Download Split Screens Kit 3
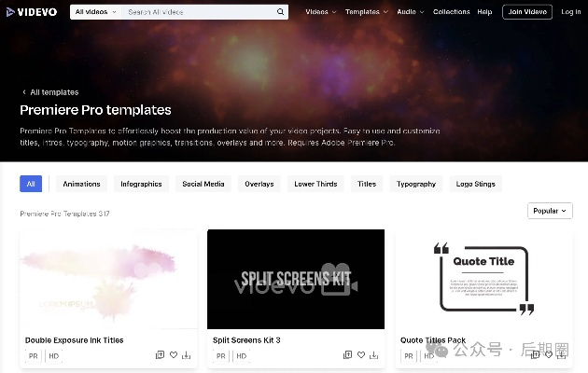This screenshot has width=588, height=373. (373, 354)
